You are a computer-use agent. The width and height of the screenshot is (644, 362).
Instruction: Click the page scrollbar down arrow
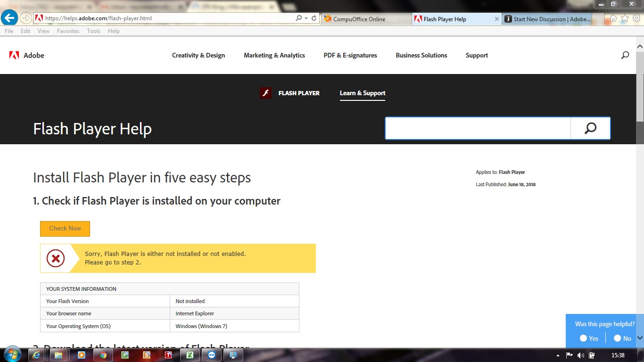pos(640,338)
